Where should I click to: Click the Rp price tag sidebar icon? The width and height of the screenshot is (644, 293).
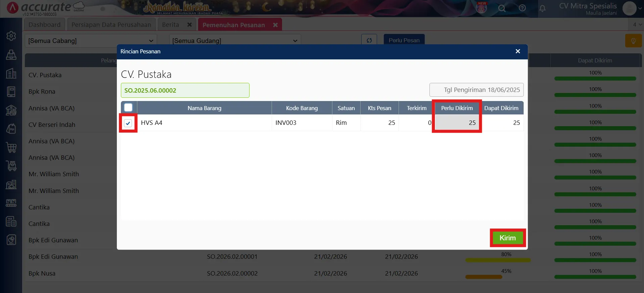pyautogui.click(x=11, y=129)
